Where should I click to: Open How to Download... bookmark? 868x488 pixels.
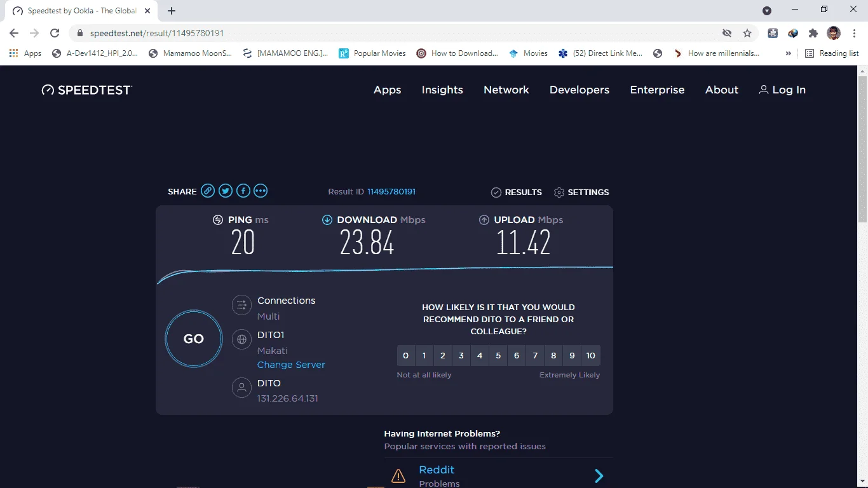(x=457, y=53)
